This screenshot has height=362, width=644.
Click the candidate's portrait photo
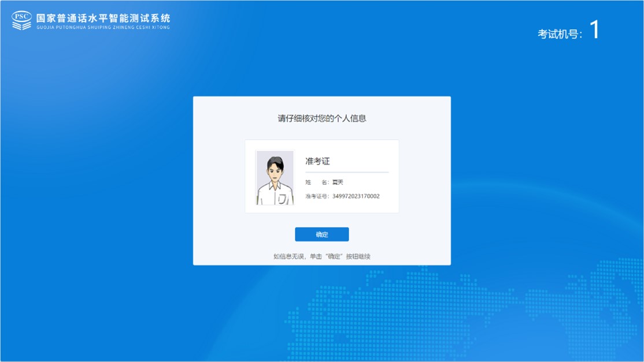[x=275, y=178]
